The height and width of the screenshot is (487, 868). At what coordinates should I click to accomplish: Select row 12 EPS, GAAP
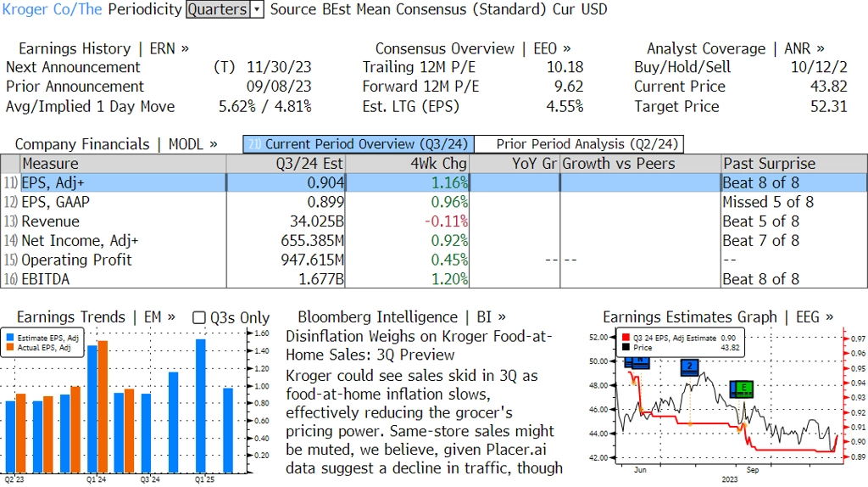(x=434, y=202)
